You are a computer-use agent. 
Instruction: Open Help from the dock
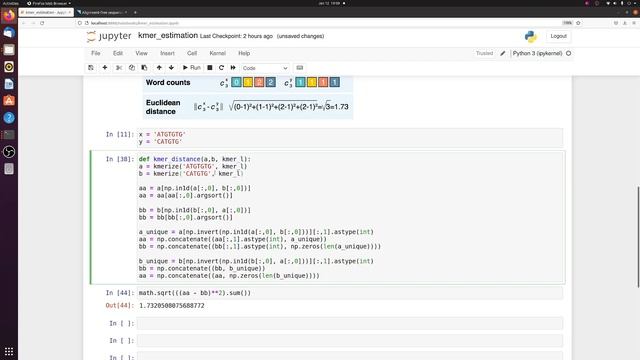point(9,118)
